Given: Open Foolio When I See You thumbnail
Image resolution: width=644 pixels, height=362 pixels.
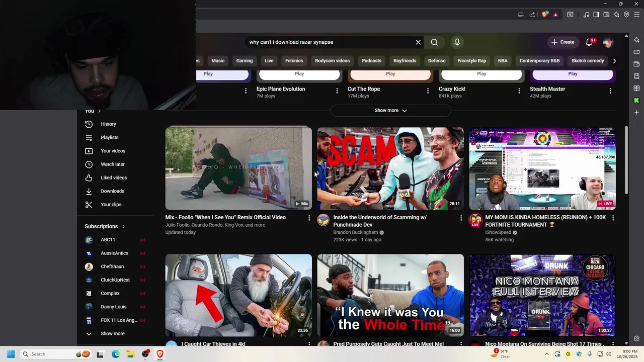Looking at the screenshot, I should [x=238, y=169].
